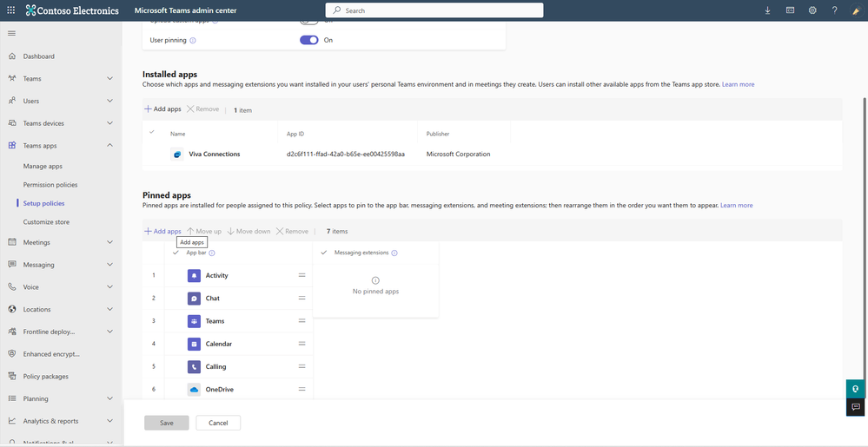This screenshot has height=447, width=868.
Task: Click the Cancel button
Action: coord(218,423)
